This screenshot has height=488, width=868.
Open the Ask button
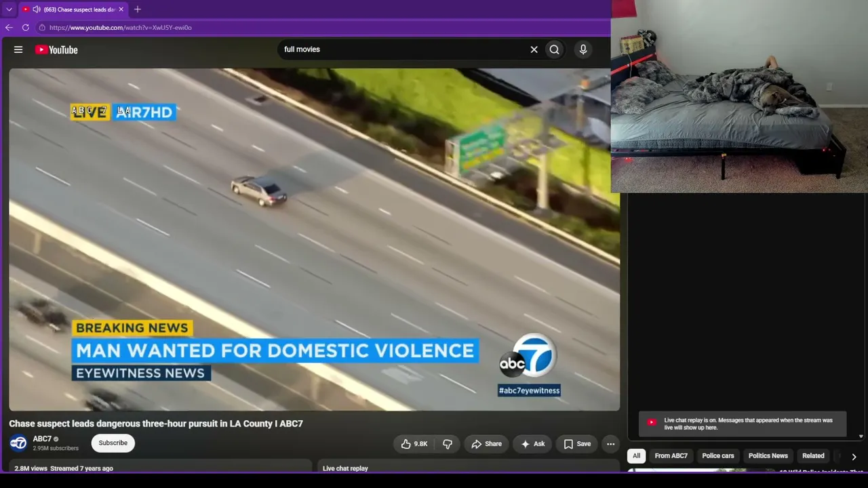[x=532, y=444]
